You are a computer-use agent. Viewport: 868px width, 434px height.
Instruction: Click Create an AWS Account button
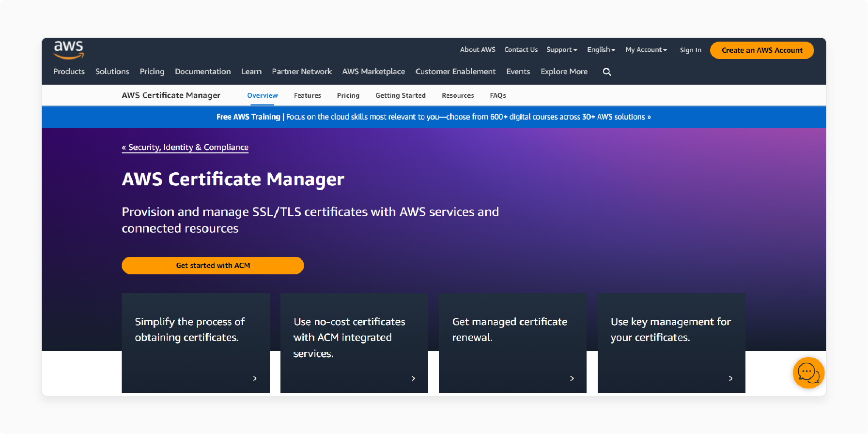click(762, 50)
